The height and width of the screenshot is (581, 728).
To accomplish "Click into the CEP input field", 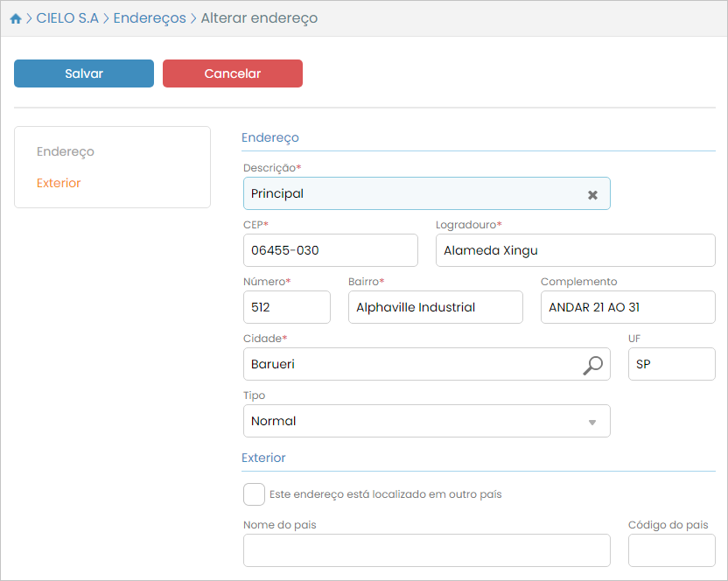I will coord(330,250).
